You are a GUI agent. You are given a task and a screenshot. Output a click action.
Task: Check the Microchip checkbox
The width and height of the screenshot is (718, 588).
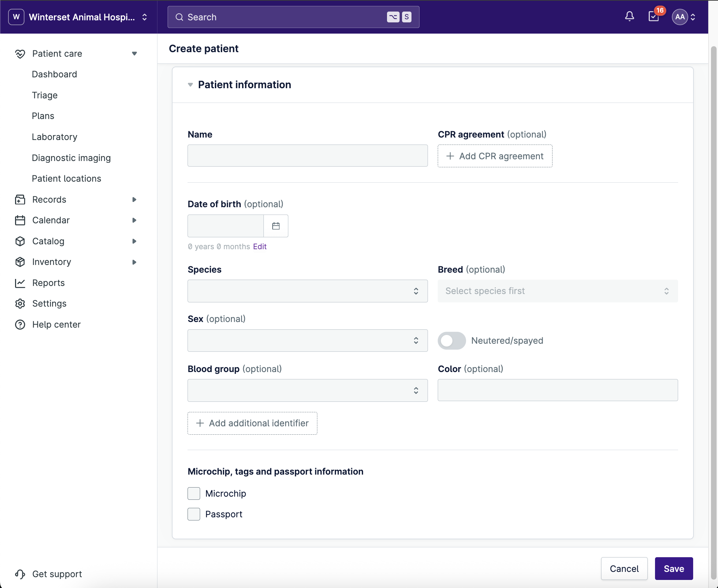coord(194,493)
